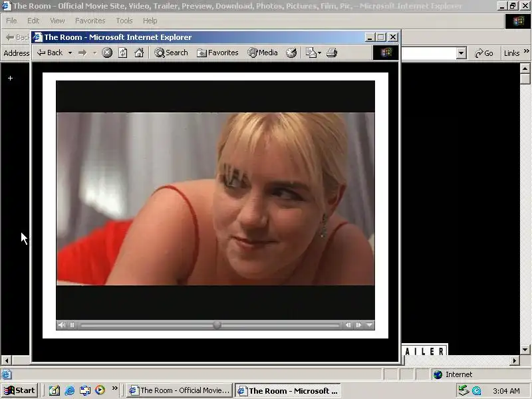The width and height of the screenshot is (532, 399).
Task: Expand the Address bar dropdown in the background window
Action: coord(461,53)
